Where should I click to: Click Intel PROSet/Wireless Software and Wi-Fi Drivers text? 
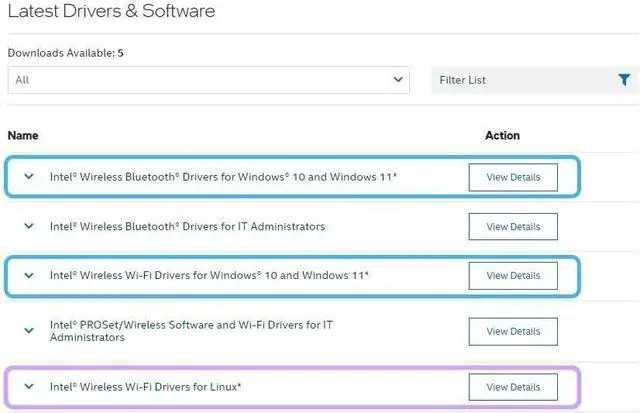point(191,331)
